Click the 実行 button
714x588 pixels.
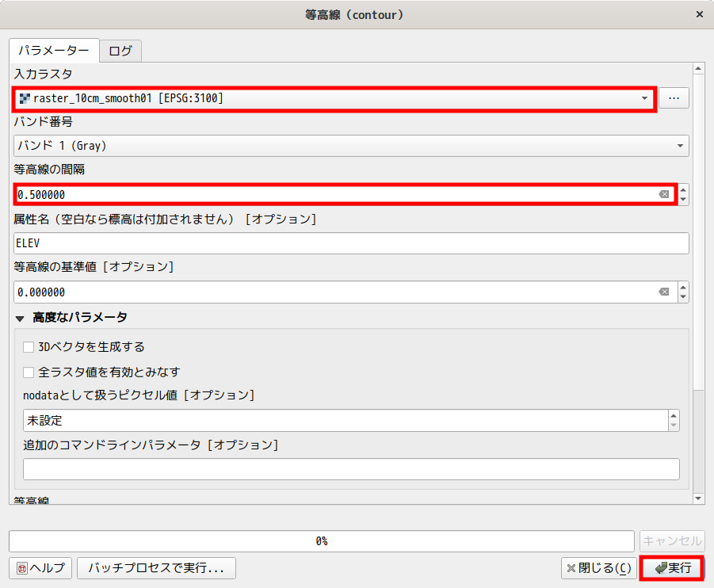tap(672, 568)
